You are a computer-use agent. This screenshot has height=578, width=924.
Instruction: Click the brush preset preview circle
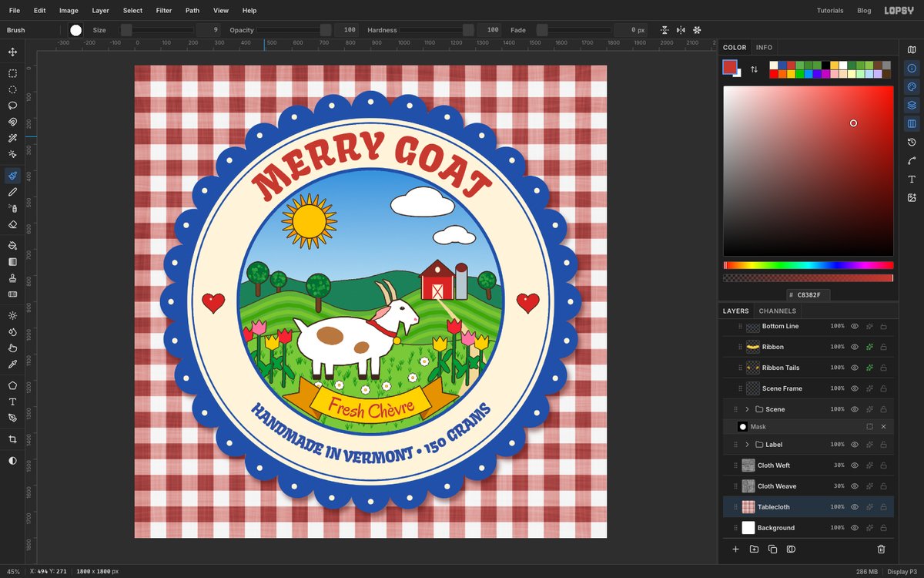coord(75,30)
